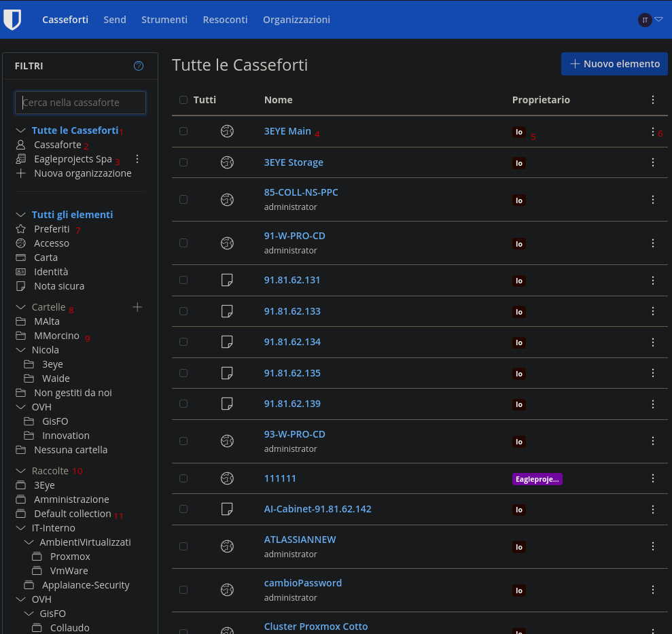Open the ATLASSIANNEW entry link
This screenshot has width=672, height=634.
tap(300, 540)
